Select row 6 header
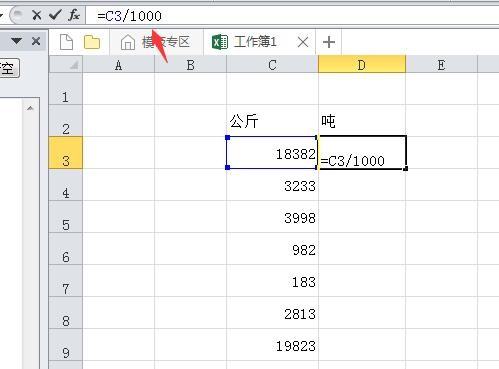499x369 pixels. [66, 249]
